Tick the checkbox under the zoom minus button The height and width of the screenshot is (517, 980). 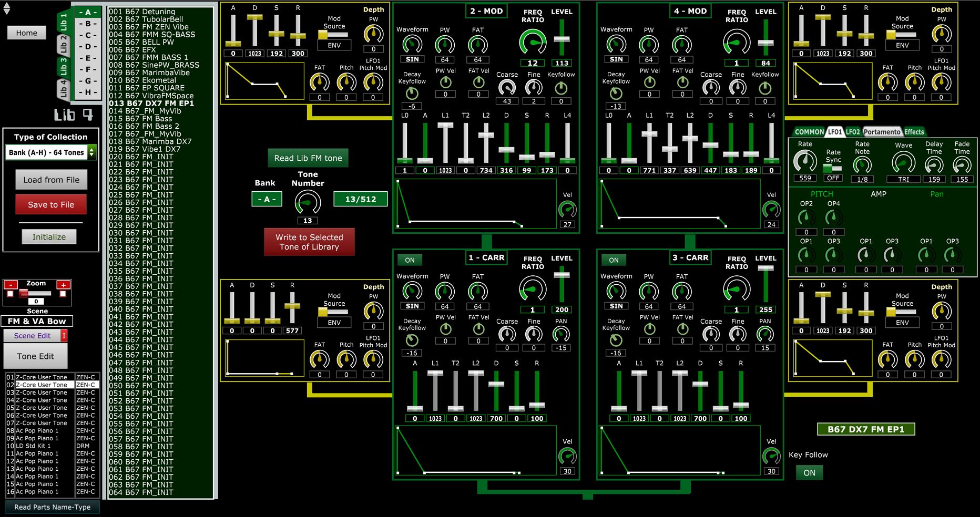(x=10, y=294)
